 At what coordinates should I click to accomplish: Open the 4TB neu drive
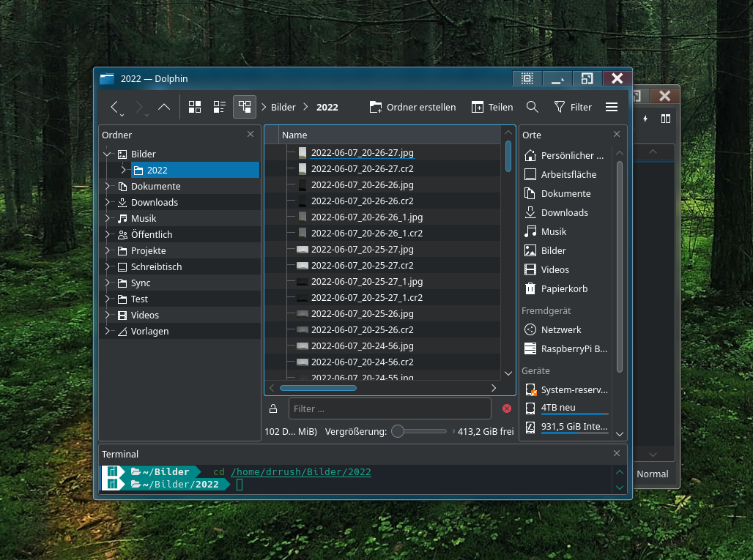pyautogui.click(x=565, y=408)
